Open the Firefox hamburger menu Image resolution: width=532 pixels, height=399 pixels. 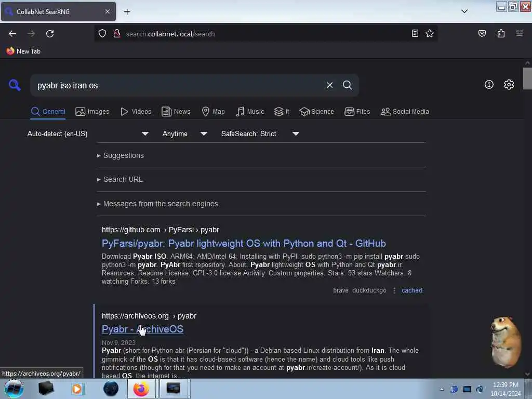click(x=519, y=33)
